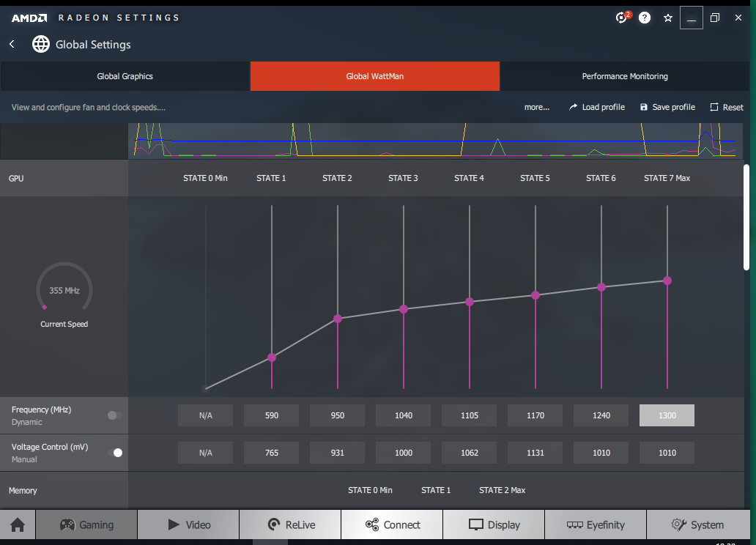756x545 pixels.
Task: Open the Display section
Action: 494,524
